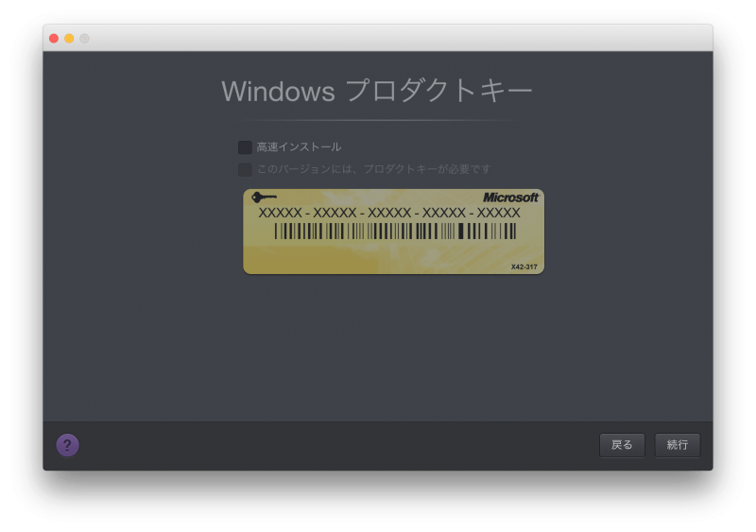Screen dimensions: 756x532
Task: Close the window with red button
Action: point(54,39)
